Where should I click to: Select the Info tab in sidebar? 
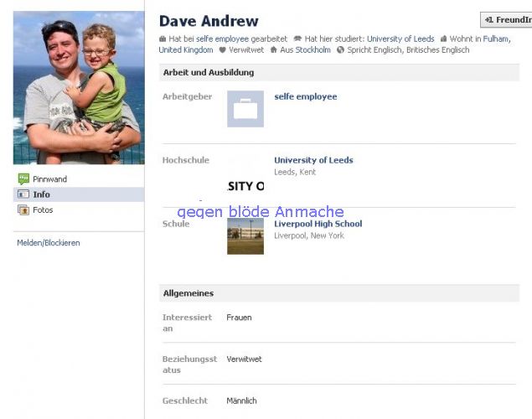click(79, 194)
